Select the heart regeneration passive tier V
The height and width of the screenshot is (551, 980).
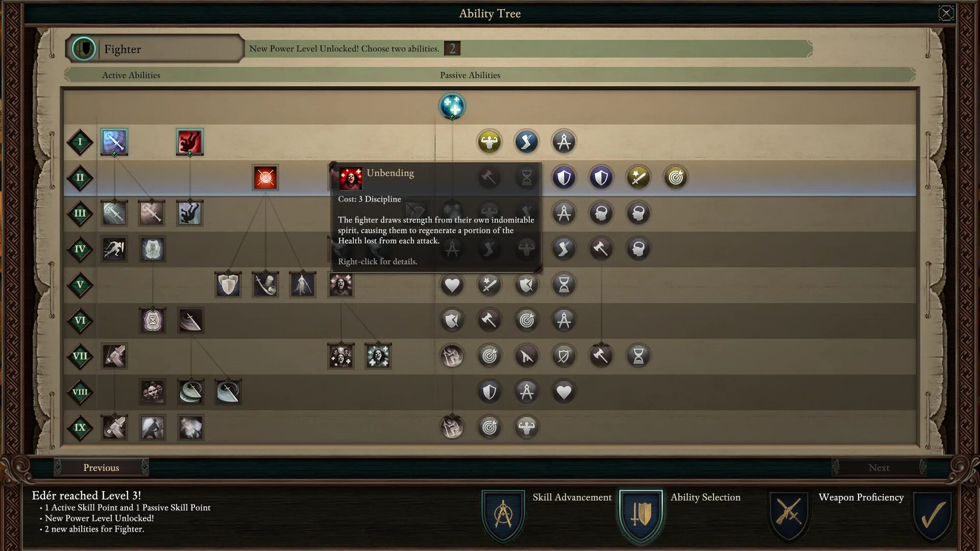point(452,285)
